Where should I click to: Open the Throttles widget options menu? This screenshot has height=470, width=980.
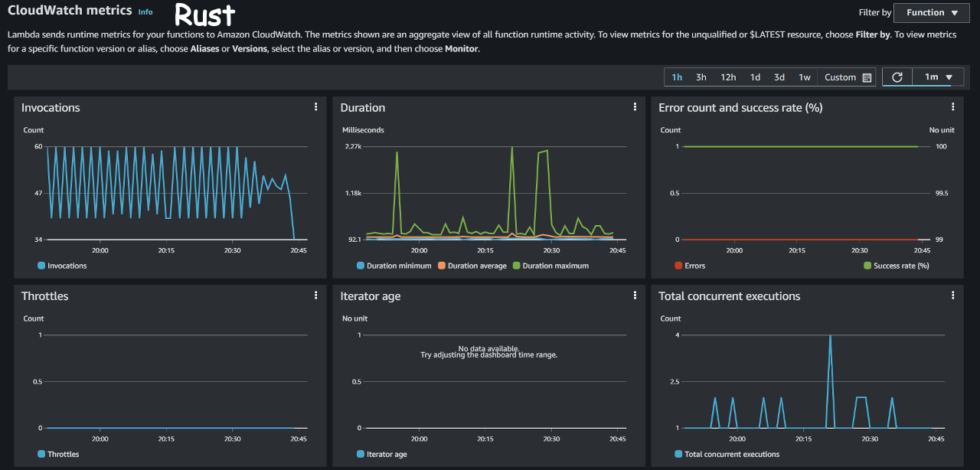click(x=315, y=295)
